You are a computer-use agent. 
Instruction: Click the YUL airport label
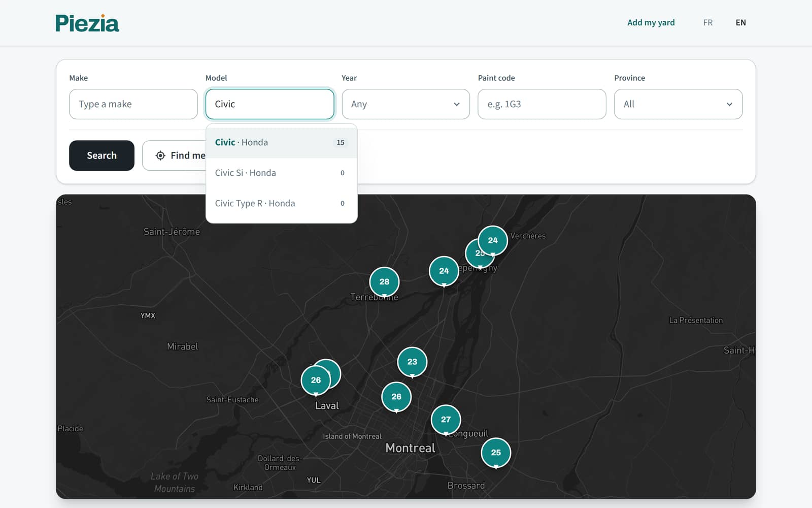314,480
